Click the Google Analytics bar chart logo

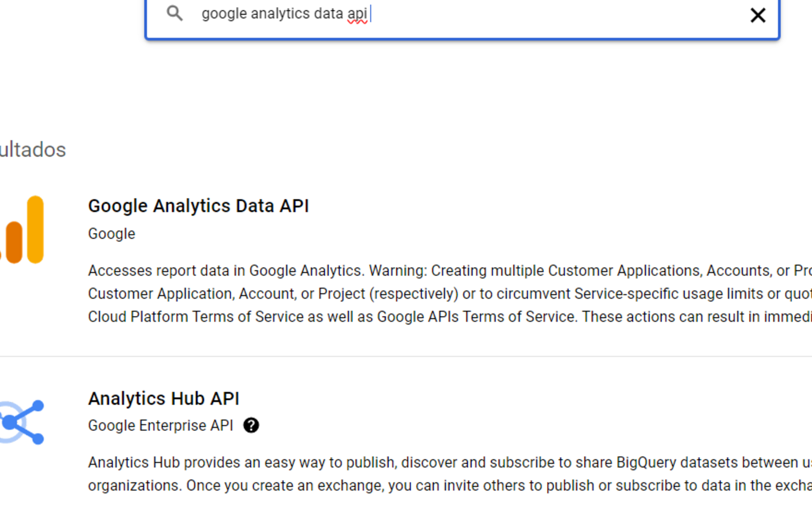[23, 230]
